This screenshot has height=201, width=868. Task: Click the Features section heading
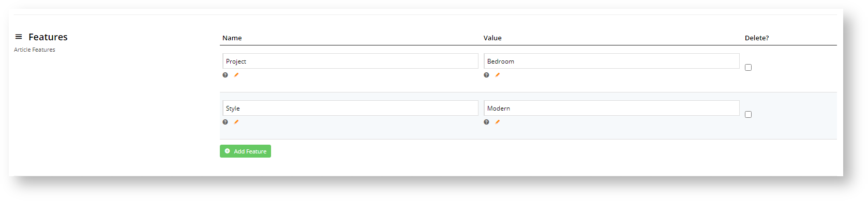point(48,37)
